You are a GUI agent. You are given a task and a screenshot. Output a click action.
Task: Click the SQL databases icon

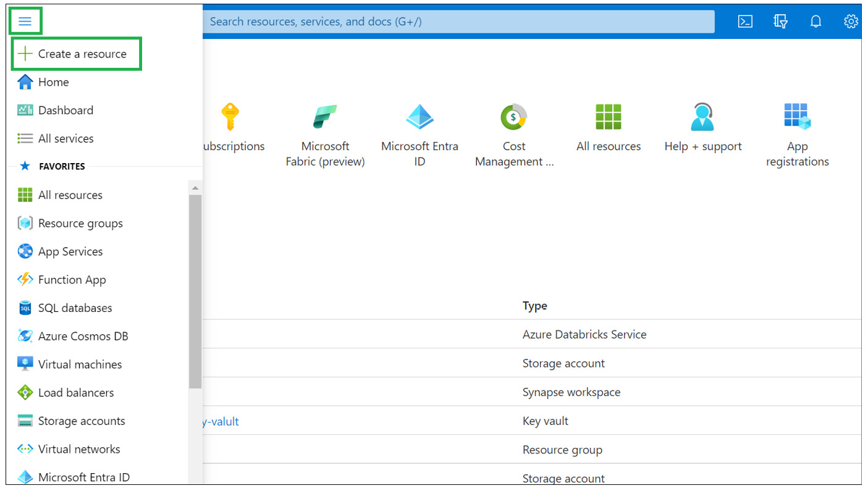25,308
